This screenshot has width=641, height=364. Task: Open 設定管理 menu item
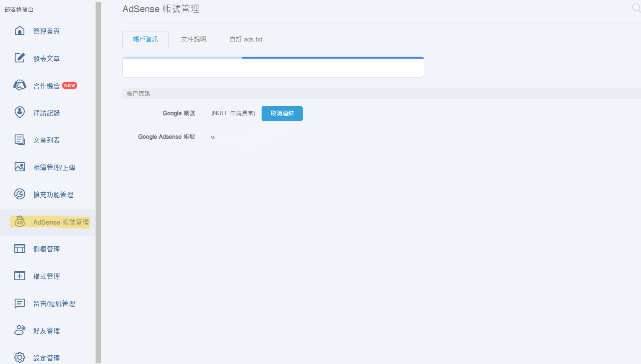pos(47,358)
